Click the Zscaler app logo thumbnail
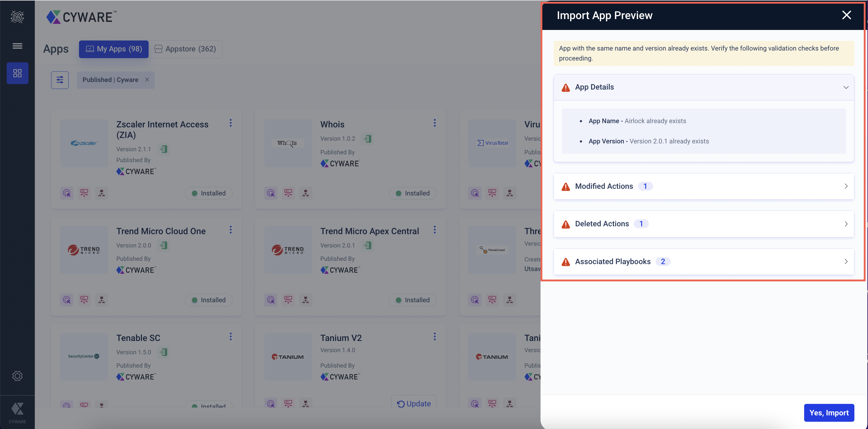This screenshot has height=429, width=868. pyautogui.click(x=84, y=143)
